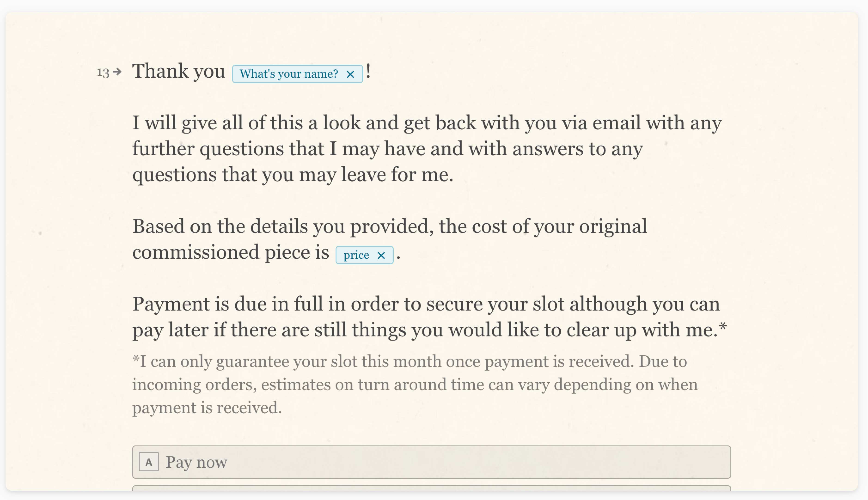868x500 pixels.
Task: Edit the "Payment is due in full" line
Action: coord(426,304)
